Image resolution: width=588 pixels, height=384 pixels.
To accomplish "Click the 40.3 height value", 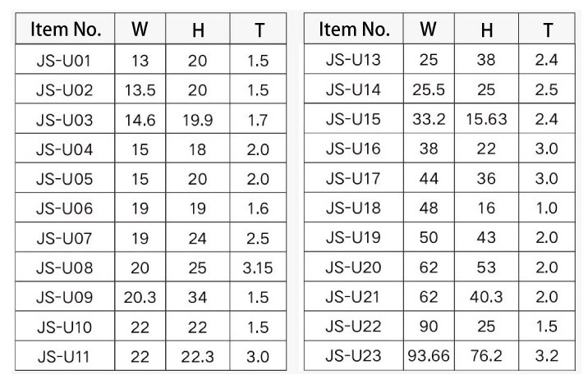I will pyautogui.click(x=486, y=299).
